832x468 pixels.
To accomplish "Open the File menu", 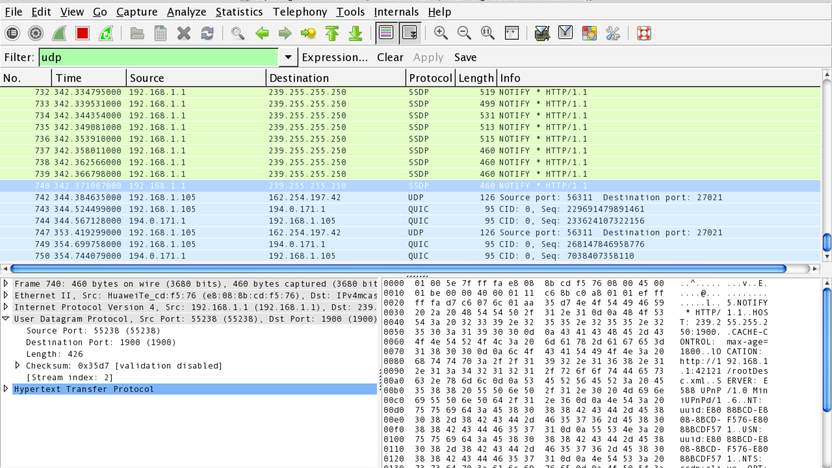I will click(13, 12).
